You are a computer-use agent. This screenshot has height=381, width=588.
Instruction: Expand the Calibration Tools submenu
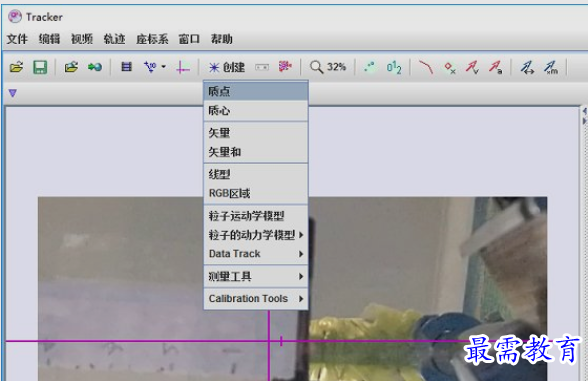pyautogui.click(x=256, y=298)
